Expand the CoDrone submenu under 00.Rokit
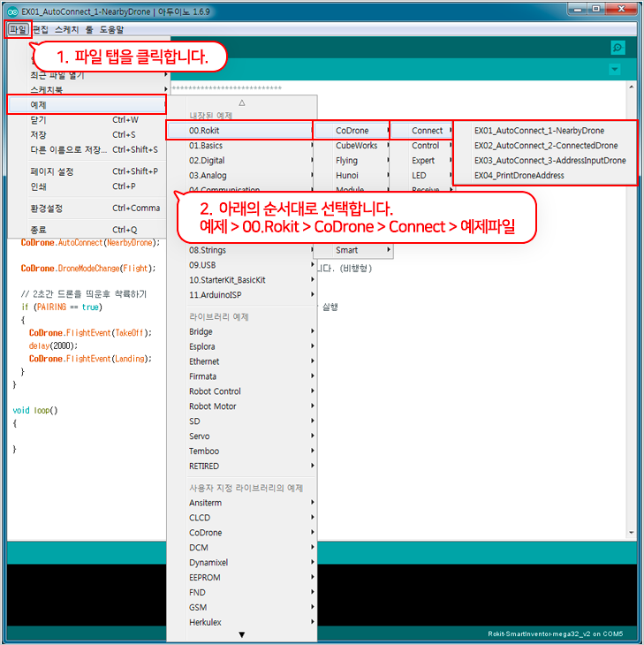The width and height of the screenshot is (644, 645). click(352, 131)
